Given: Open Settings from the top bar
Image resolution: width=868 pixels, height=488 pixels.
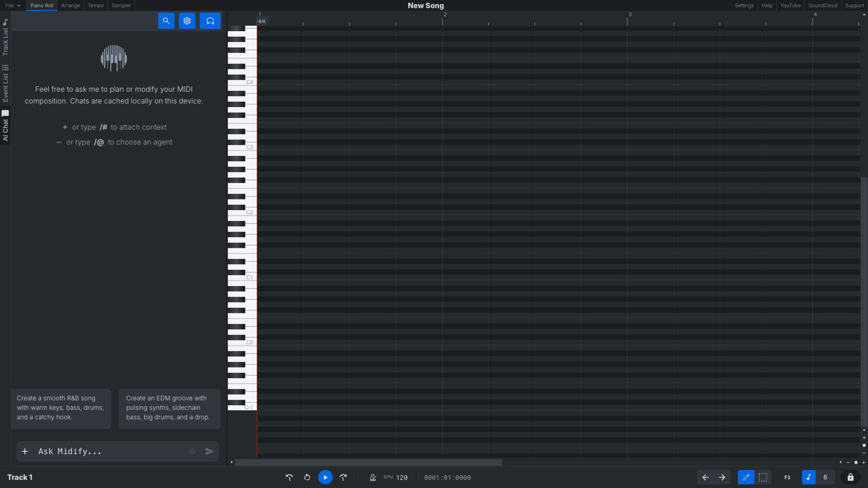Looking at the screenshot, I should click(x=744, y=5).
